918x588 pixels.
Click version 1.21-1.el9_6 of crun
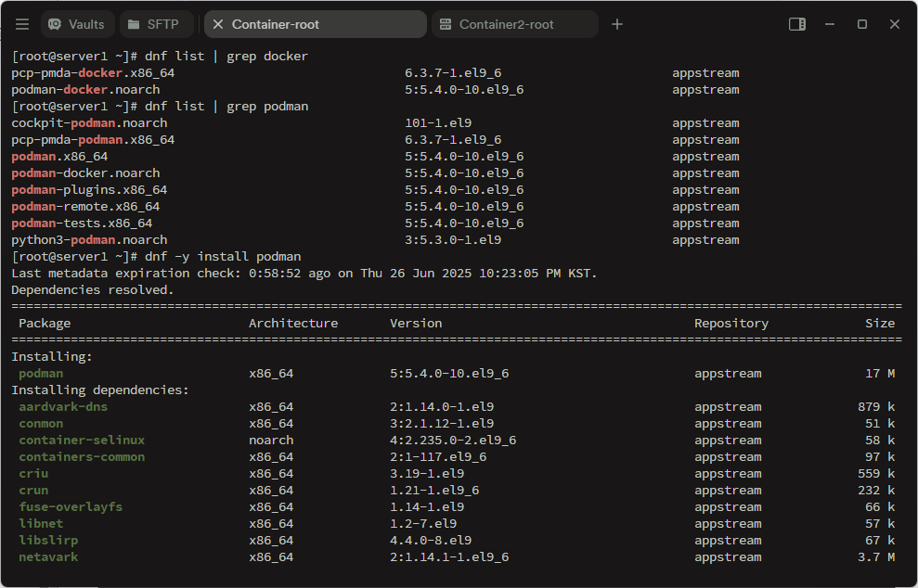(x=434, y=491)
